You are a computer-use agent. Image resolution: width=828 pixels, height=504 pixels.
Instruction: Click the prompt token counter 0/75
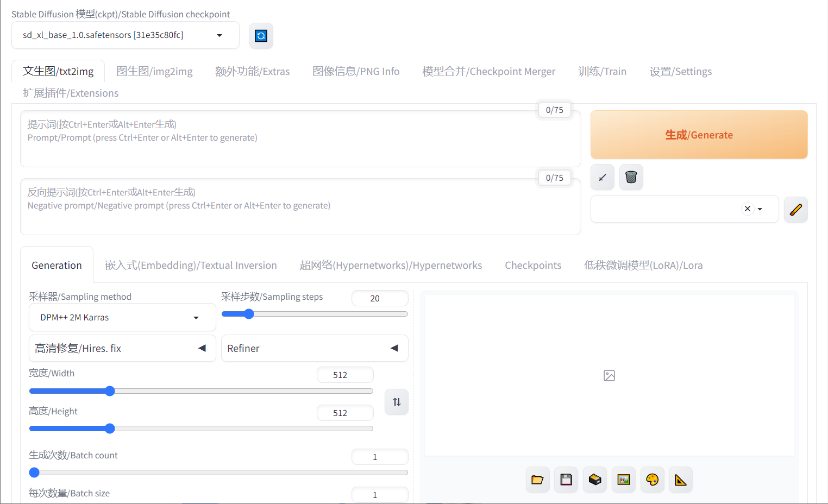click(x=554, y=110)
